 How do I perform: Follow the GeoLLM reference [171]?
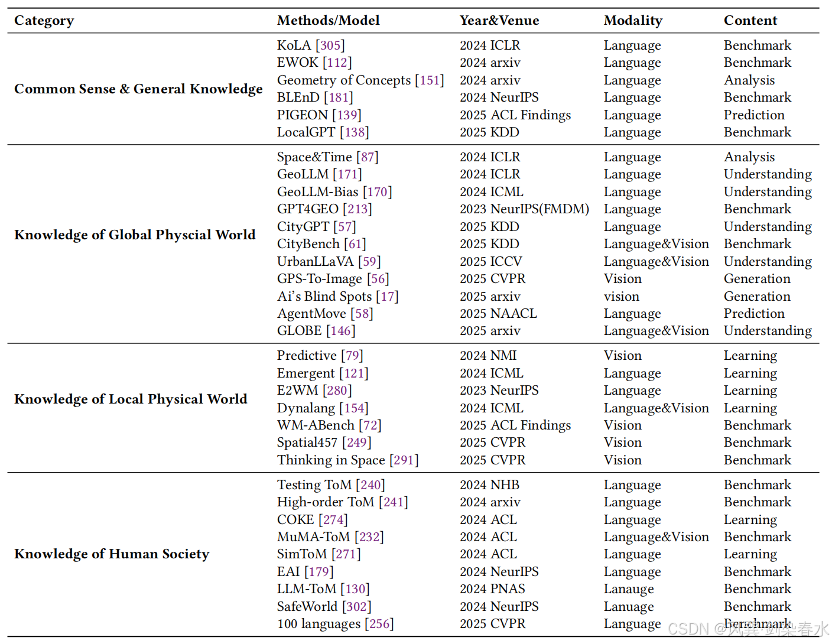pyautogui.click(x=347, y=174)
